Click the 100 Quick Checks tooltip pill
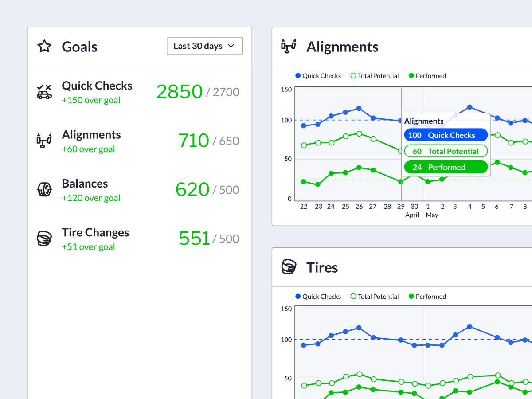Viewport: 532px width, 399px height. pos(446,135)
